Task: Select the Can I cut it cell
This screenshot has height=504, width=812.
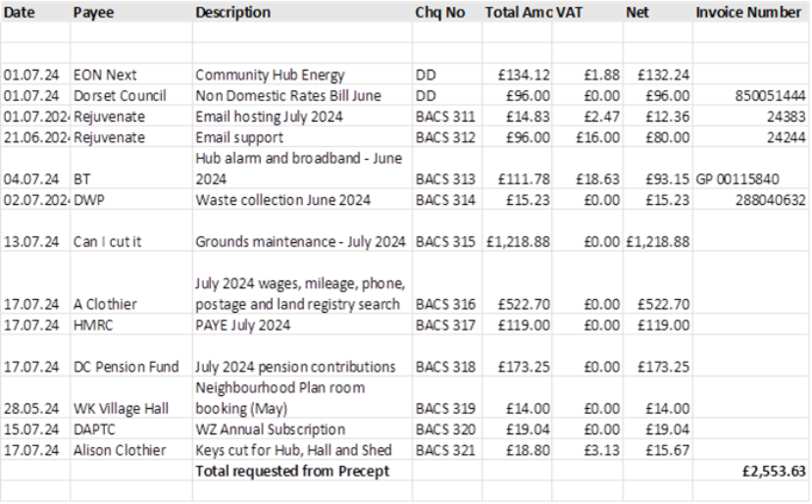Action: [x=108, y=242]
